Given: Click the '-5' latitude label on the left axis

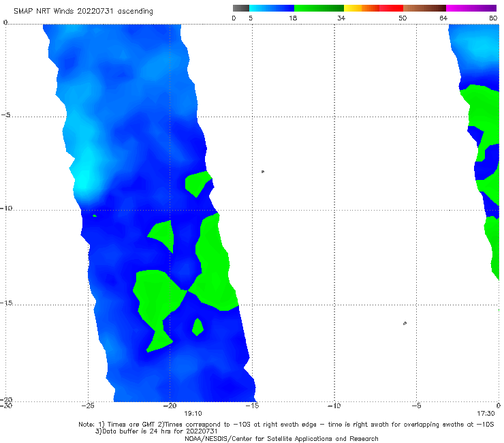Looking at the screenshot, I should point(5,115).
